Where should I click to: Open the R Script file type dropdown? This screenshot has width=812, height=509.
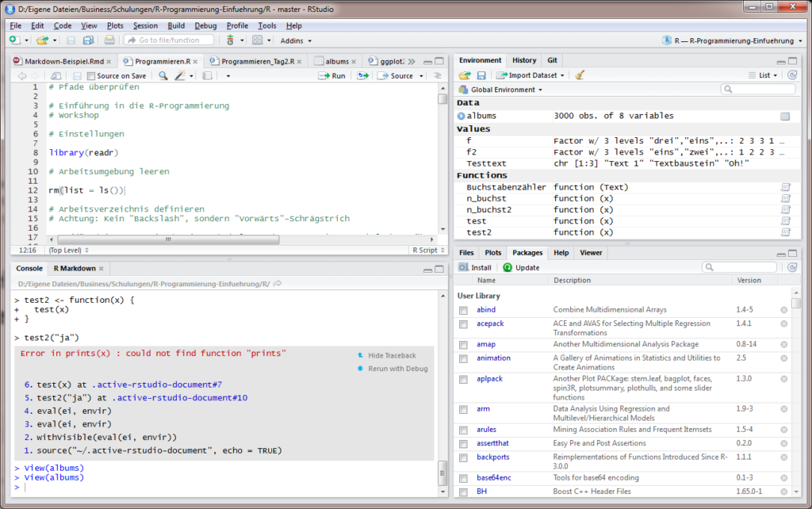point(429,250)
